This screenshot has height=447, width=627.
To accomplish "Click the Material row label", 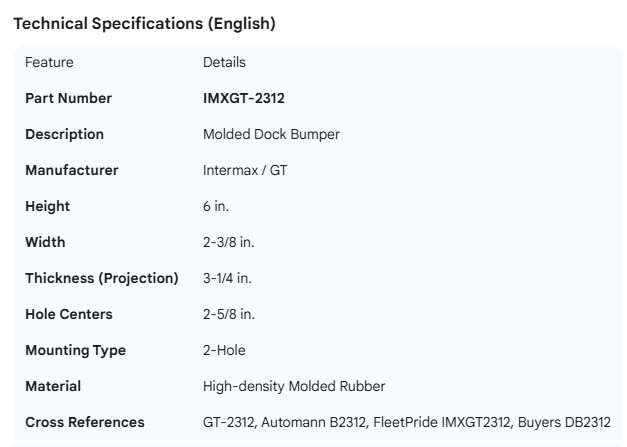I will (x=53, y=386).
